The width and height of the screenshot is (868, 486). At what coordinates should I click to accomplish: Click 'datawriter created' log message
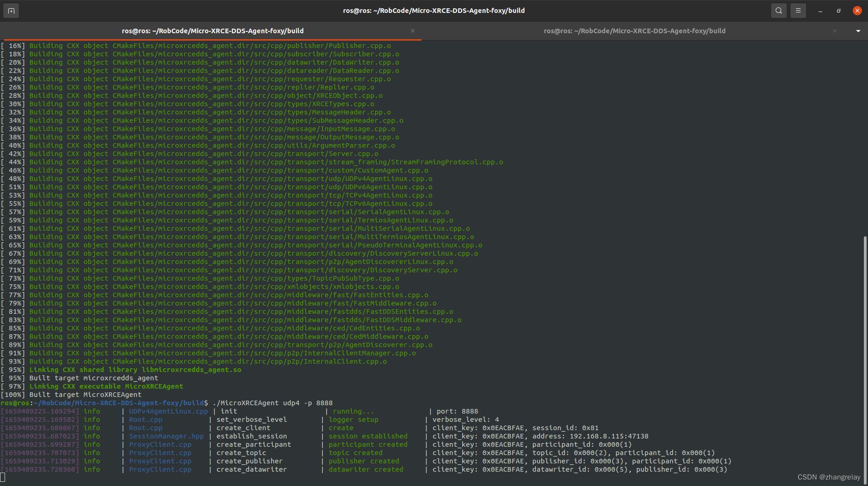click(x=366, y=469)
